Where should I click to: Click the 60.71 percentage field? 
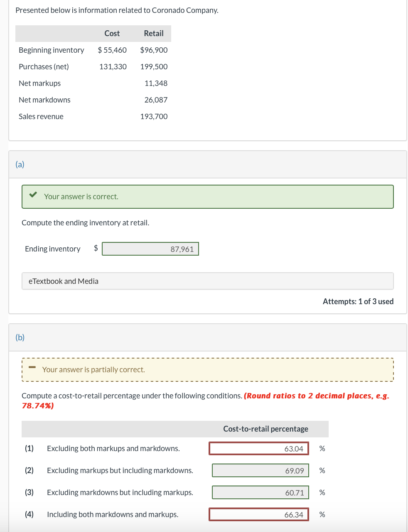click(261, 493)
